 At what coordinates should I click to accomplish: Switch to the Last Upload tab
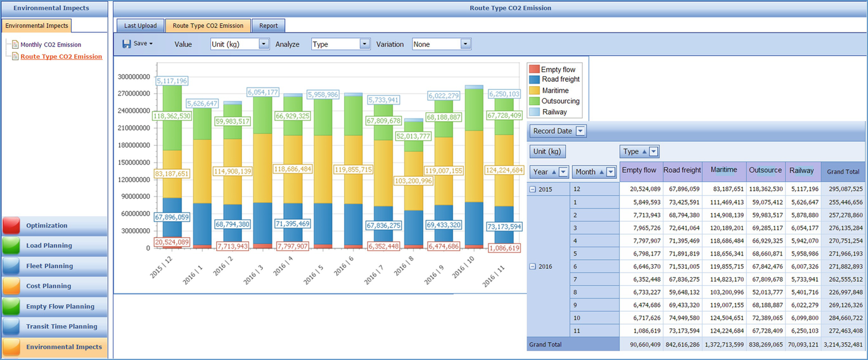pos(141,26)
